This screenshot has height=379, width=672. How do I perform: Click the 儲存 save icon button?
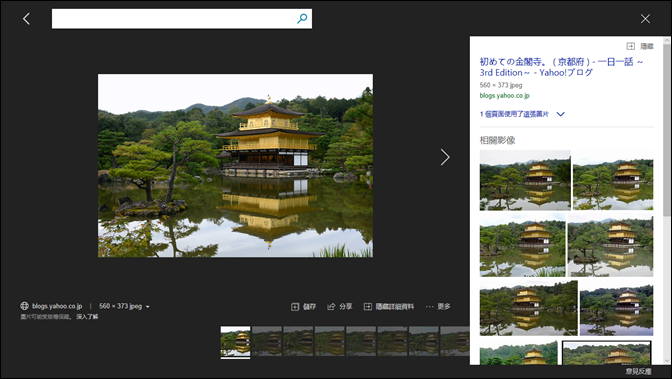pos(303,307)
